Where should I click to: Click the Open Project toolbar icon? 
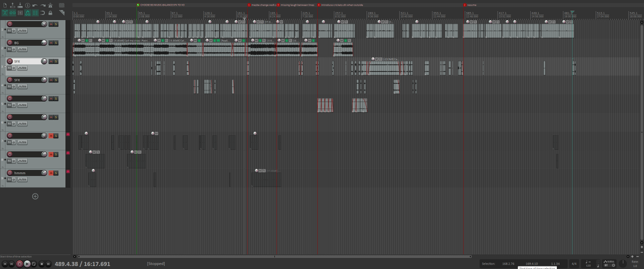point(12,5)
